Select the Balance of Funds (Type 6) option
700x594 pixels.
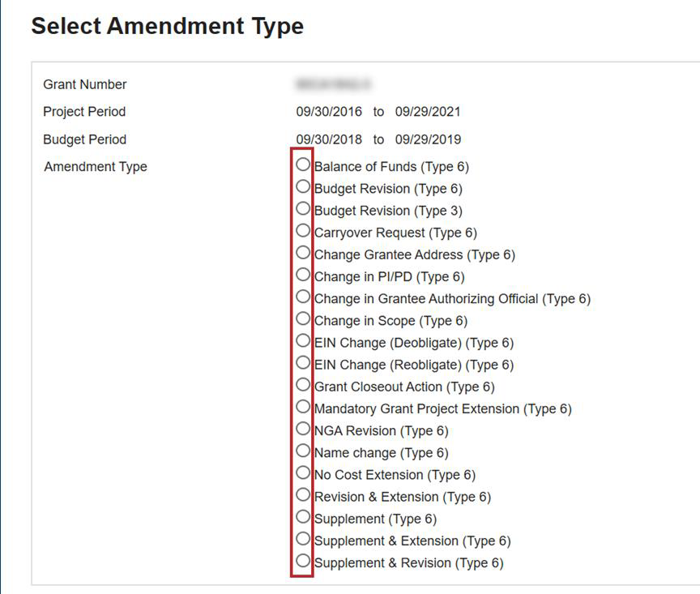point(303,165)
